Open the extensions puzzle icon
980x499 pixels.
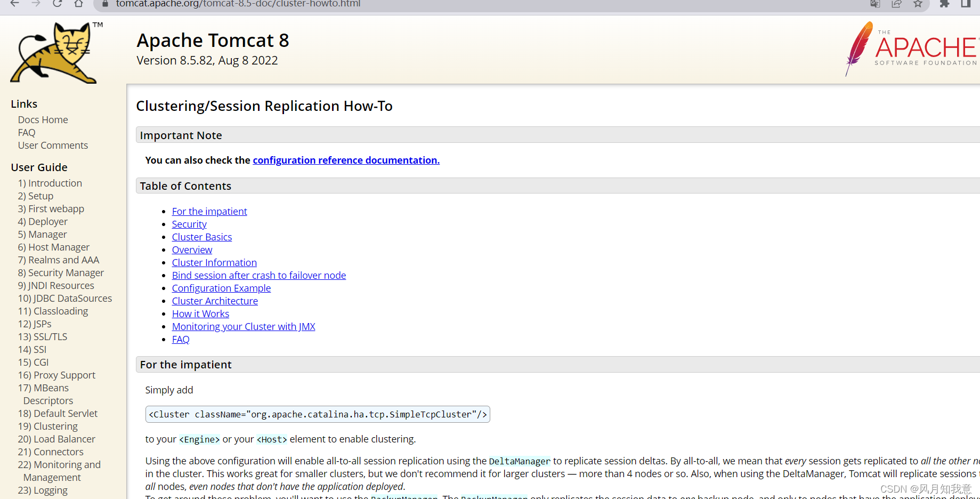point(944,4)
